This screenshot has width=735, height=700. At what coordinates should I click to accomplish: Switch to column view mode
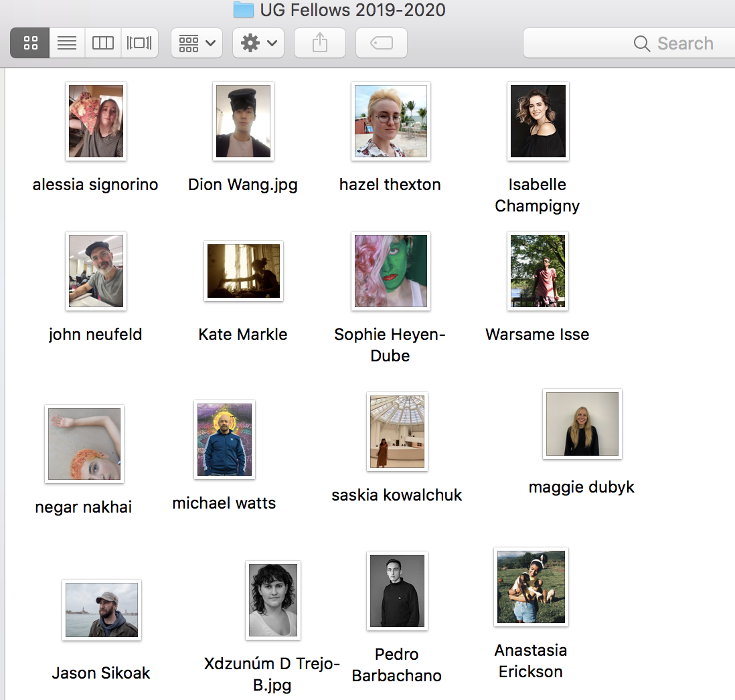click(x=103, y=43)
